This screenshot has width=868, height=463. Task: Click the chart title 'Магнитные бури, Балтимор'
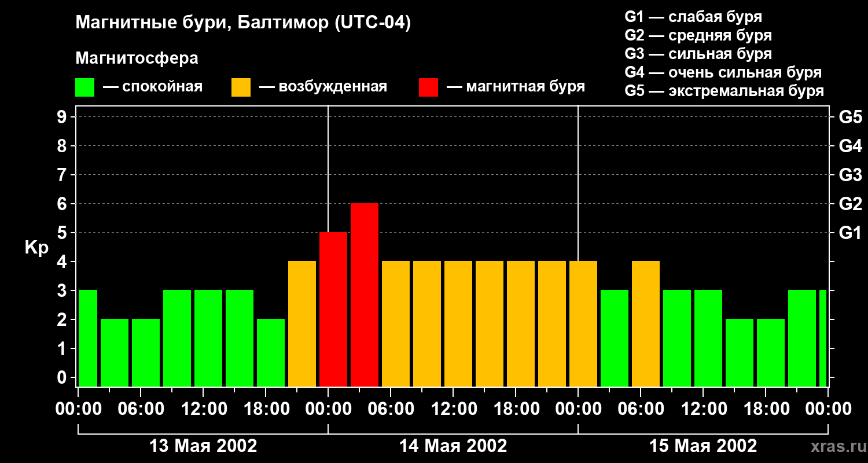[x=243, y=23]
